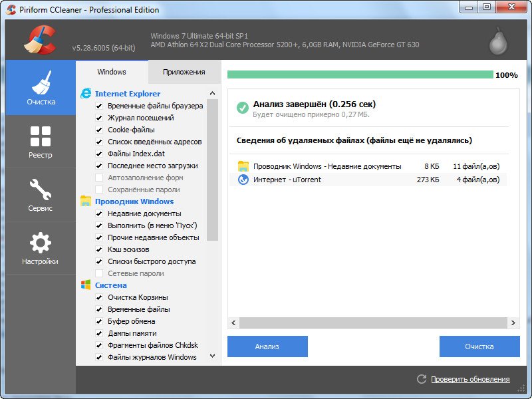This screenshot has width=532, height=399.
Task: Toggle Фрагменты файлов Chkdsk checkbox
Action: [x=99, y=345]
